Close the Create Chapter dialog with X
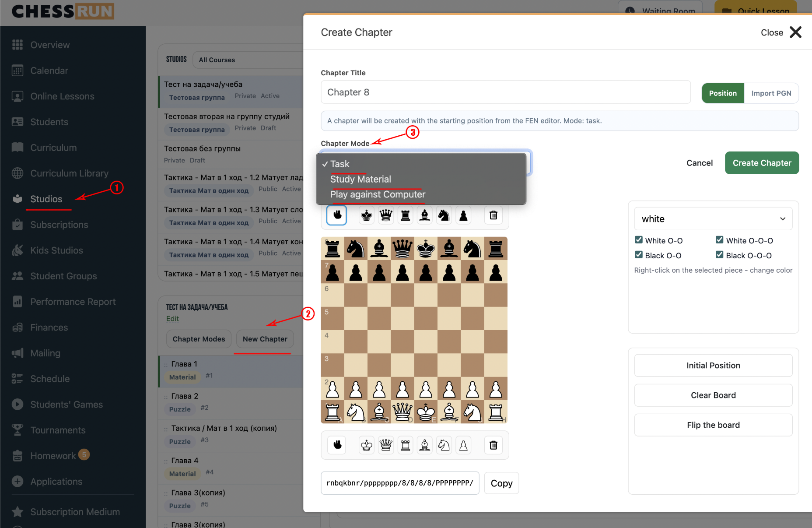Viewport: 812px width, 528px height. tap(795, 32)
